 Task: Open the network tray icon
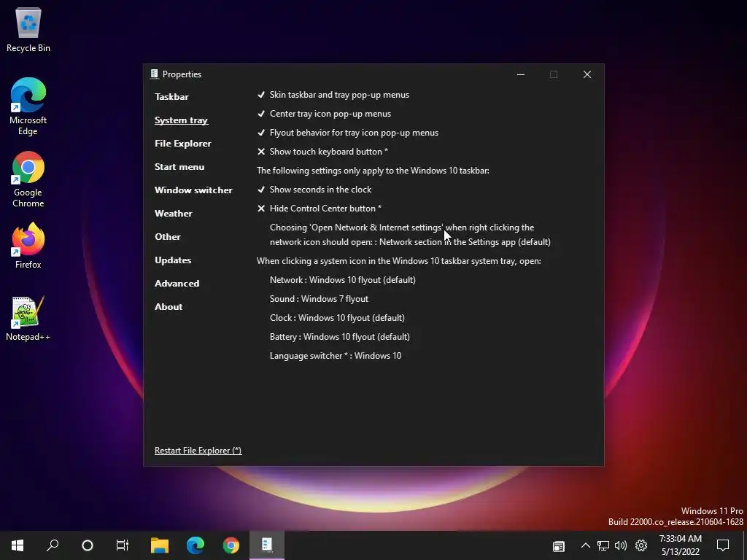pyautogui.click(x=603, y=545)
